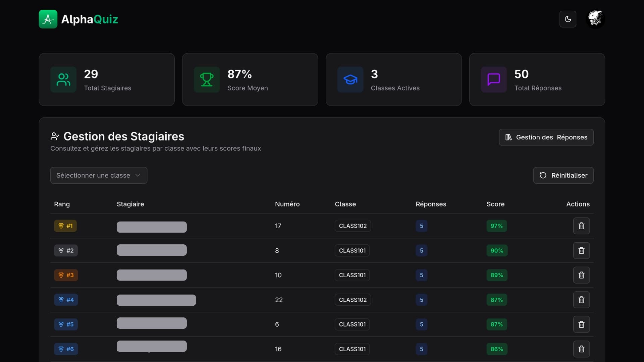Click the Score Moyen trophy icon
Viewport: 644px width, 362px height.
pos(207,79)
